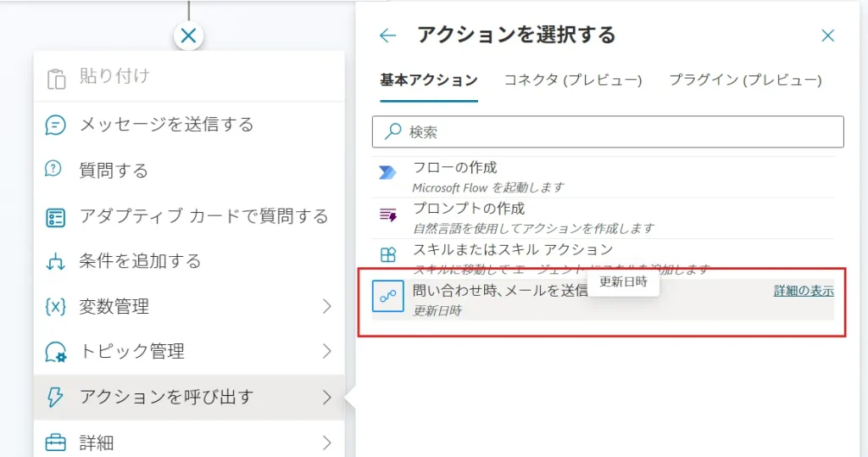
Task: Click the 質問する question mark icon
Action: coord(53,170)
